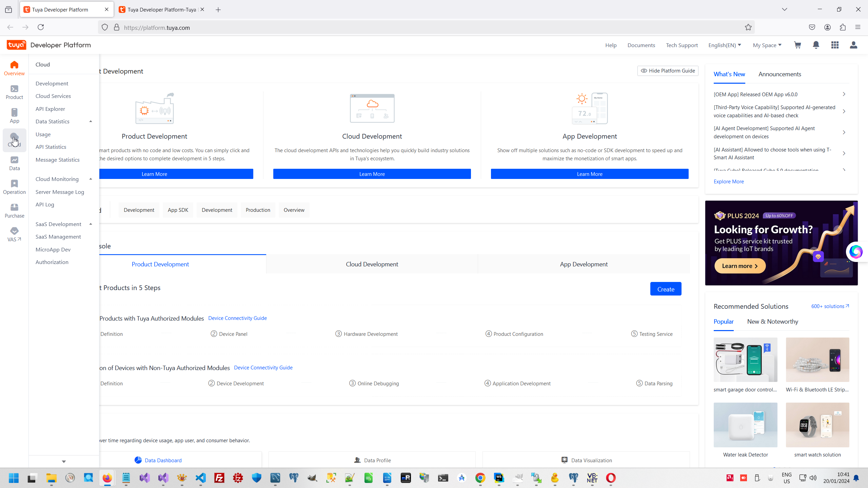
Task: Open the notifications bell in header
Action: pos(816,45)
